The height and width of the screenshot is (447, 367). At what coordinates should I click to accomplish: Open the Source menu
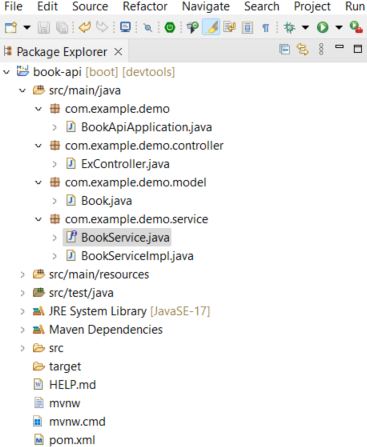(90, 6)
